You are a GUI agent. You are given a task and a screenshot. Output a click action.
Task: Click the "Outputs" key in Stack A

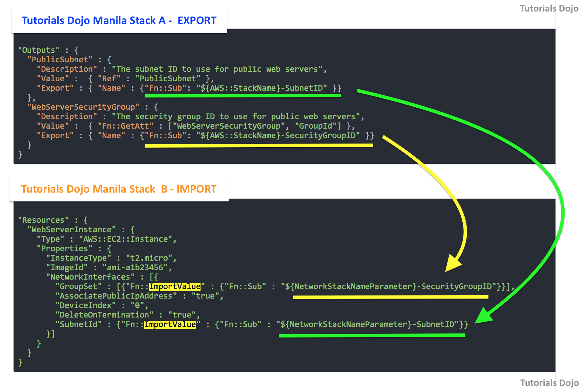(x=39, y=50)
